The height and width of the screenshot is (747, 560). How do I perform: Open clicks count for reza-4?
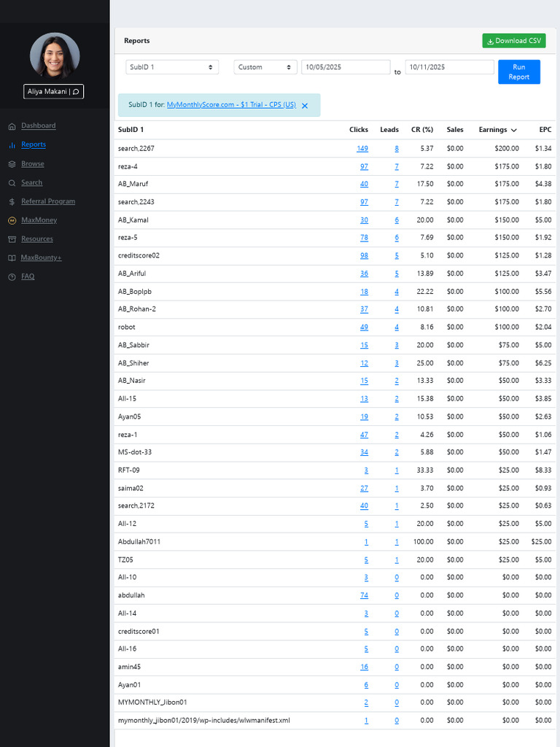[365, 167]
